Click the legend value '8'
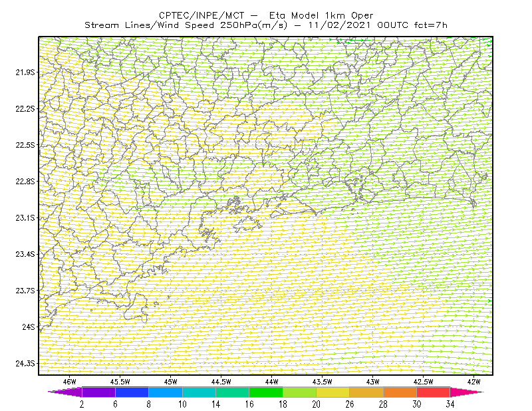The width and height of the screenshot is (532, 411). [148, 404]
